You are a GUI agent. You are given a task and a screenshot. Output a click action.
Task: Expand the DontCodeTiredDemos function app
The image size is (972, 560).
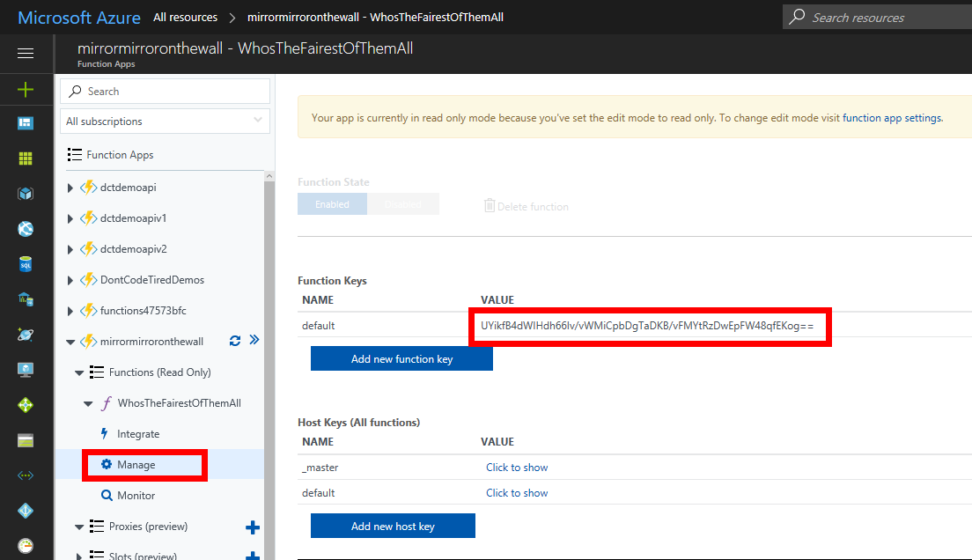click(69, 279)
